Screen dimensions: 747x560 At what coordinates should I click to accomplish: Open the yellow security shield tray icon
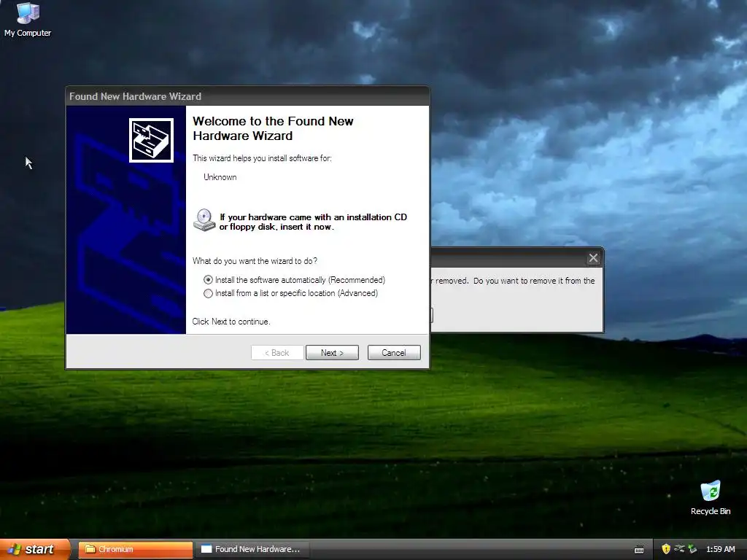click(666, 549)
